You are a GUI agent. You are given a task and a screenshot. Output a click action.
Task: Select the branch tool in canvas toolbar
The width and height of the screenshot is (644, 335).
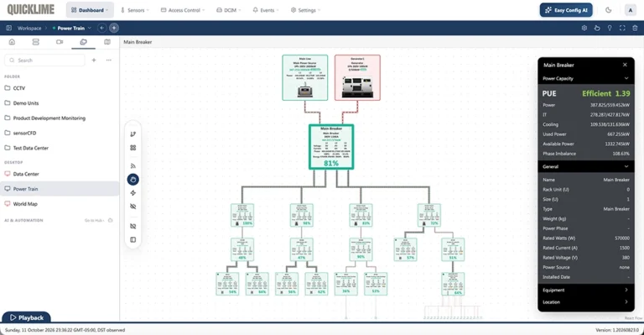133,134
